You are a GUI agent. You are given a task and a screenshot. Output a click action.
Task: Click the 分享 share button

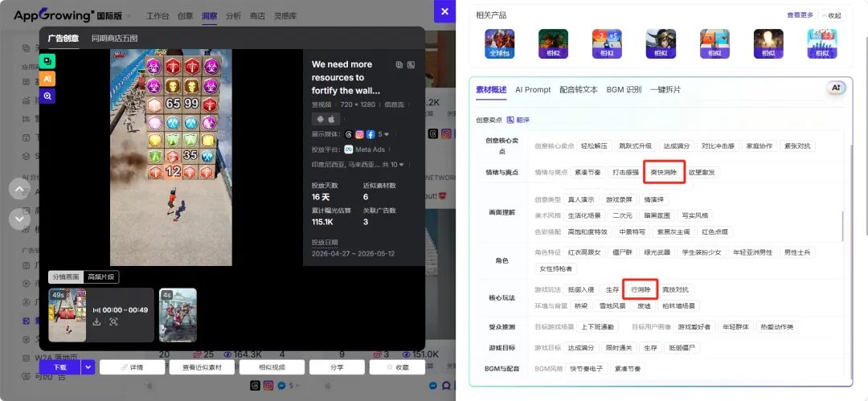coord(337,367)
